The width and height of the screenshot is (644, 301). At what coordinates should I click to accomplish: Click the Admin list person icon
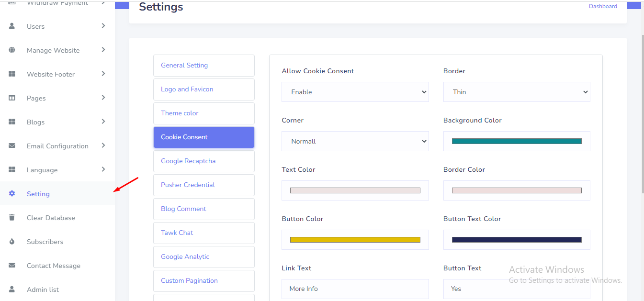coord(12,290)
